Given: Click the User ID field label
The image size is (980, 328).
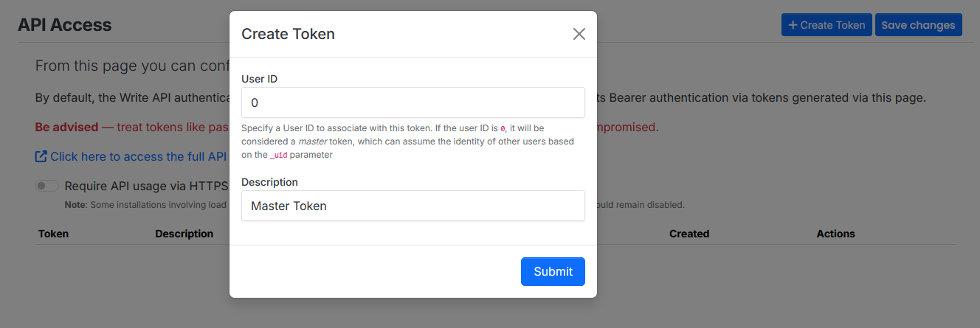Looking at the screenshot, I should click(x=259, y=79).
